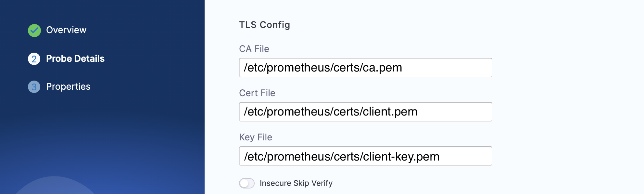Select the Probe Details step label

tap(75, 58)
